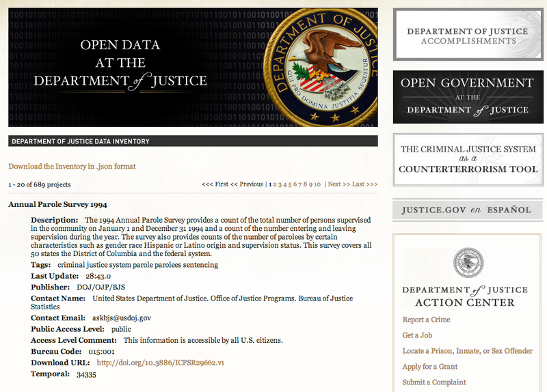Jump to page 10 of projects

coord(318,184)
